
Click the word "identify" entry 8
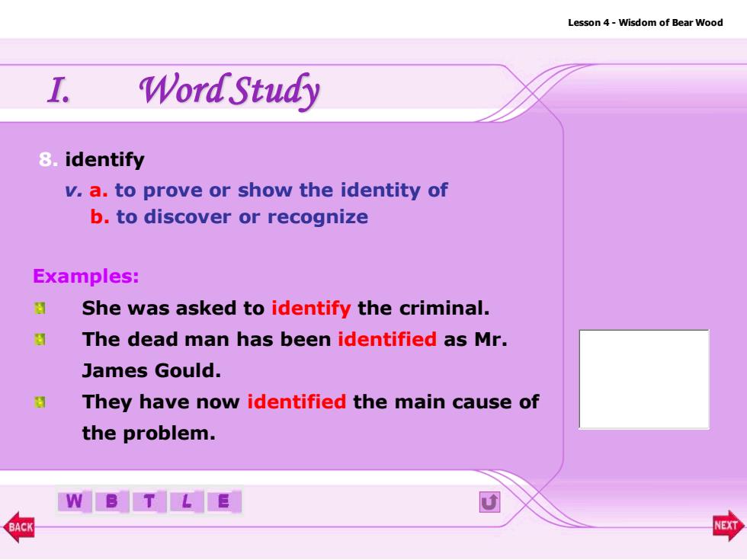[x=104, y=159]
